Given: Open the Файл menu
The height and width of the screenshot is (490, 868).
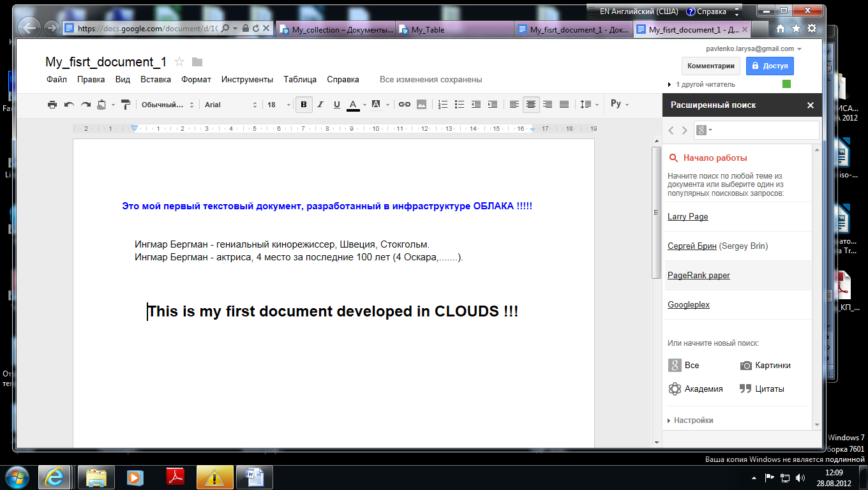Looking at the screenshot, I should [x=57, y=80].
